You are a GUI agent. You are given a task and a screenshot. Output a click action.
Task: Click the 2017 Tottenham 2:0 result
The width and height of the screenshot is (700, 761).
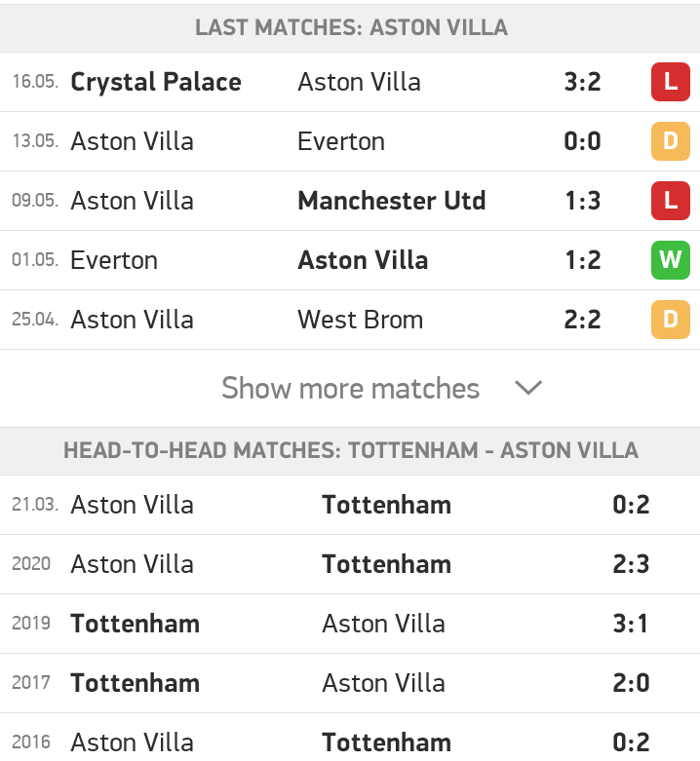coord(631,683)
